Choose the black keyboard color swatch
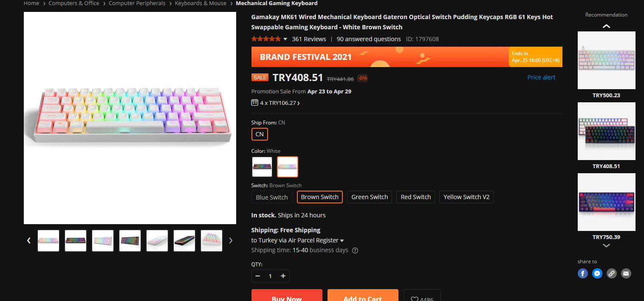Viewport: 644px width, 301px height. point(262,167)
